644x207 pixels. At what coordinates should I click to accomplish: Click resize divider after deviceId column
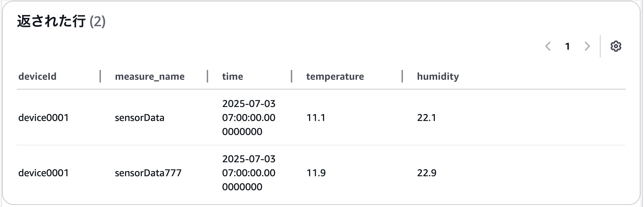click(x=100, y=76)
